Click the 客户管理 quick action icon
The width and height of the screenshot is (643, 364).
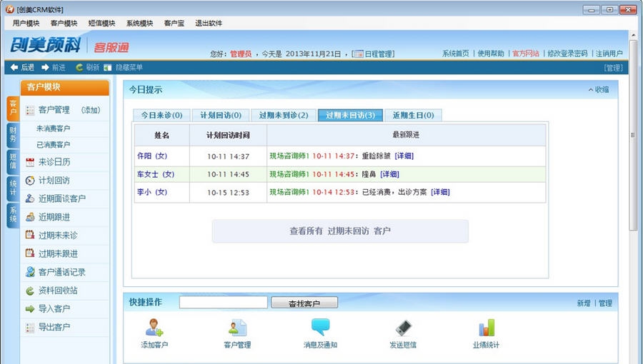coord(237,328)
